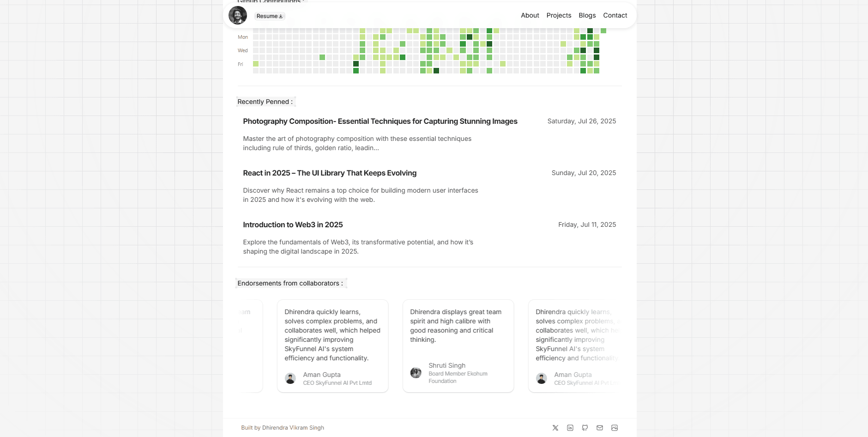Click the profile photo in the top navbar
Viewport: 868px width, 437px height.
(x=237, y=15)
